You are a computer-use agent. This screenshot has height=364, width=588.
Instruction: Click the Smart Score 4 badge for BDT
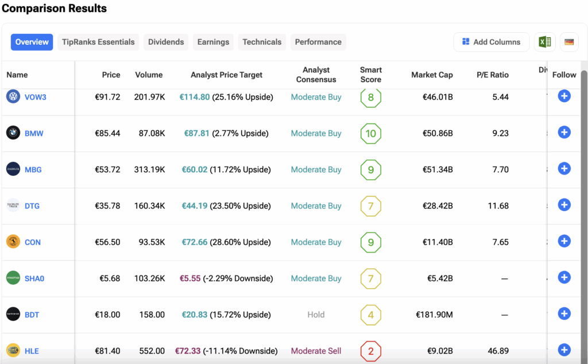point(371,315)
